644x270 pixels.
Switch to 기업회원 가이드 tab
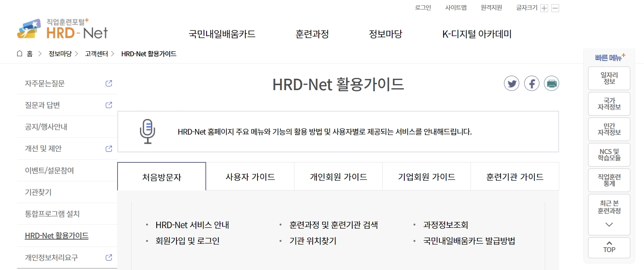click(427, 176)
